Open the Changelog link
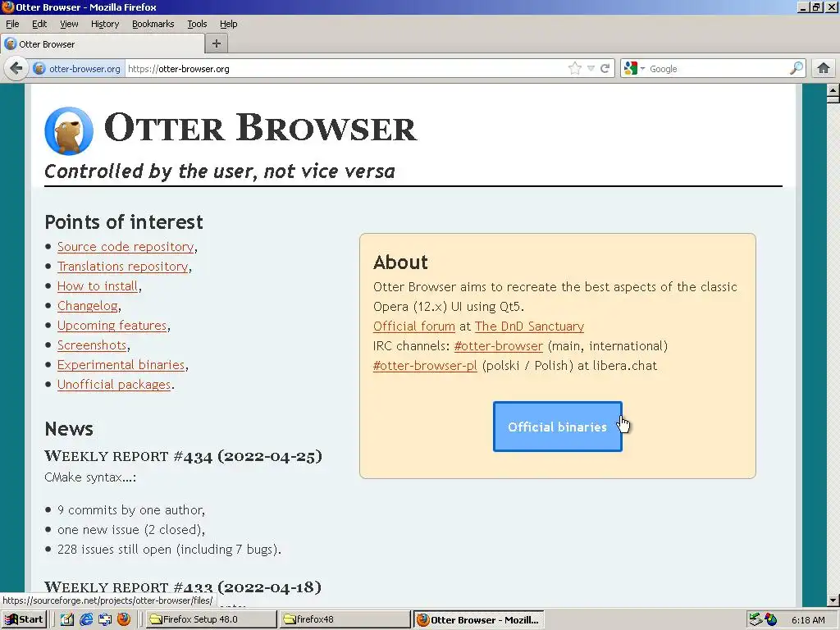The width and height of the screenshot is (840, 630). tap(87, 306)
